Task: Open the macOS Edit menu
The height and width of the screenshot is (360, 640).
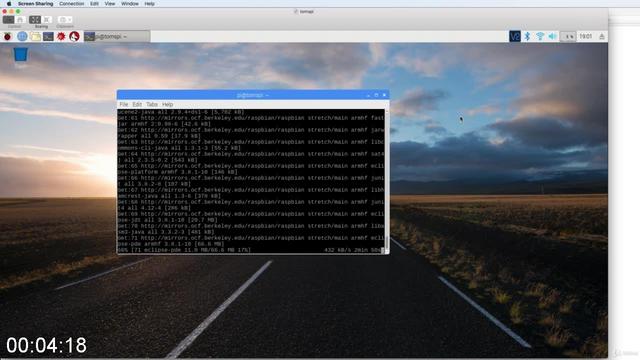Action: 94,4
